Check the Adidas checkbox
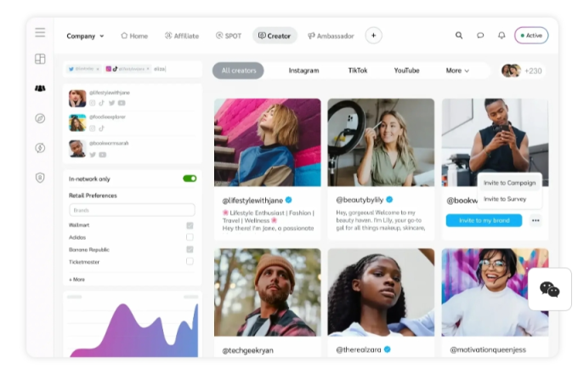 pyautogui.click(x=190, y=237)
